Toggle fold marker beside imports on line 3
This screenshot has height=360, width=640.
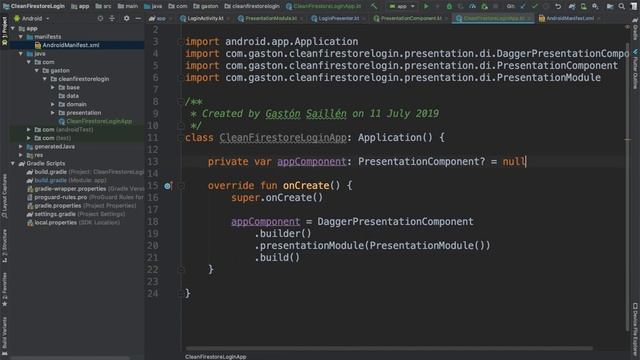[x=180, y=42]
